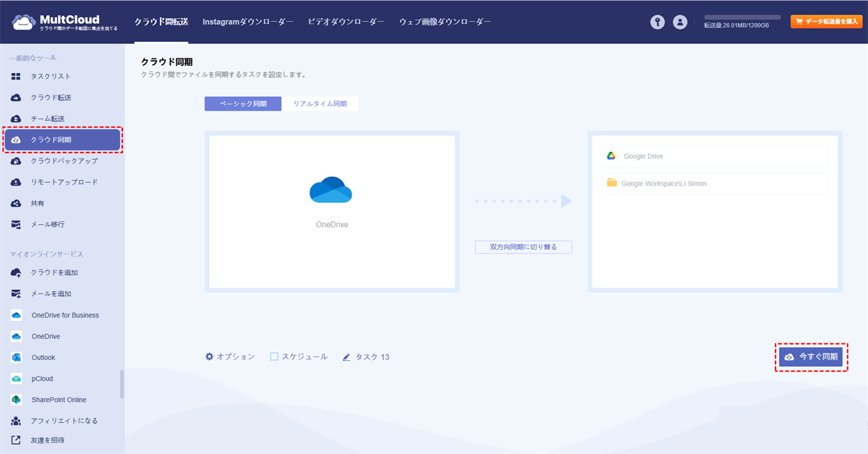Open the key icon in header

(x=657, y=22)
